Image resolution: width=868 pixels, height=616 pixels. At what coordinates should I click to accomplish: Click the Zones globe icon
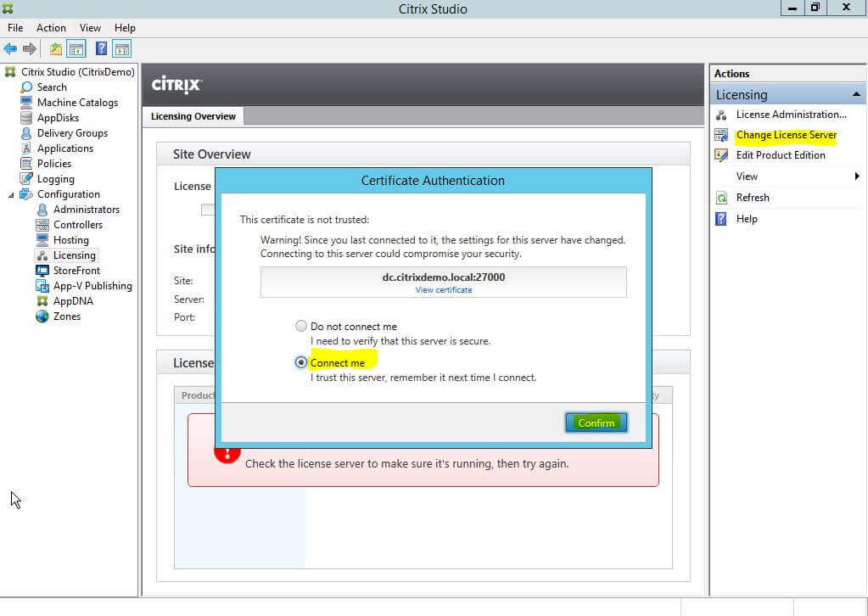click(42, 316)
